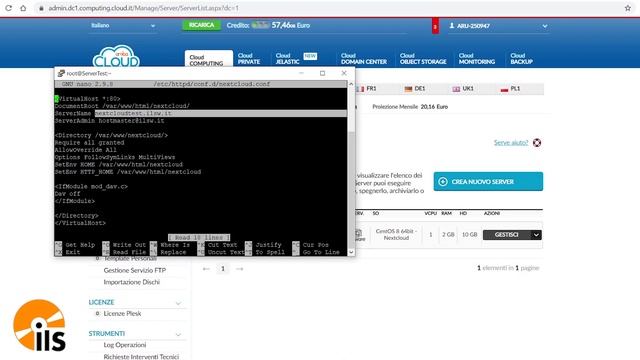Click the 2 GB RAM value
The height and width of the screenshot is (360, 640).
(448, 235)
